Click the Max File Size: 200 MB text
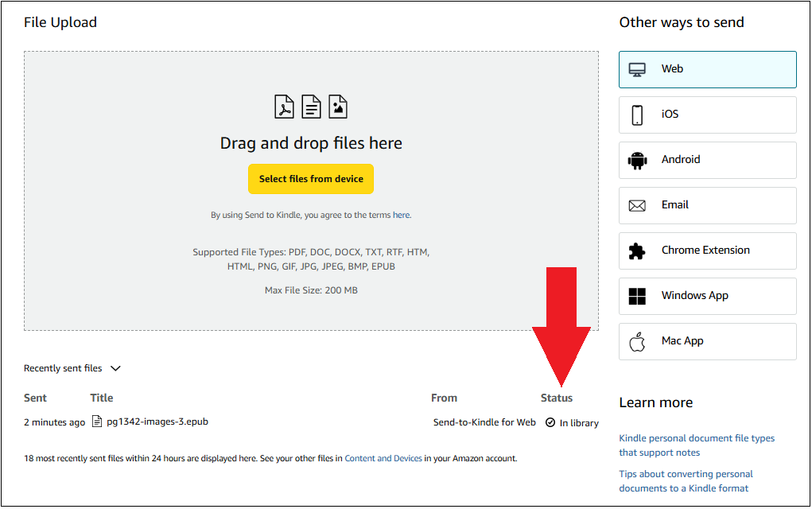Image resolution: width=812 pixels, height=509 pixels. (311, 290)
